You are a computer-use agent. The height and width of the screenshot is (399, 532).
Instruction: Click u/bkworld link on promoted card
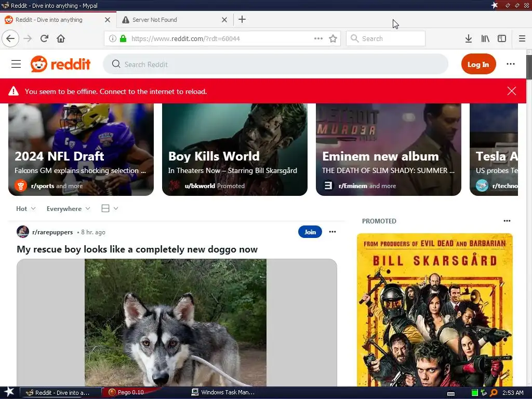coord(200,186)
